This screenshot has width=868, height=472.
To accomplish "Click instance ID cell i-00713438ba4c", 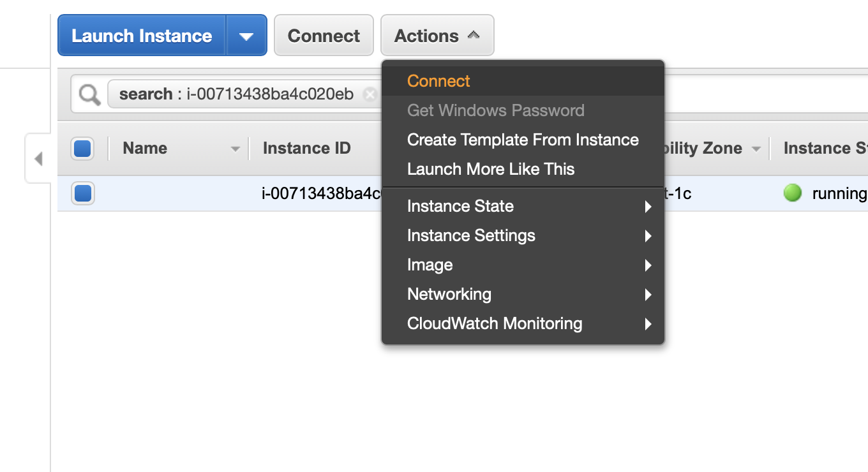I will click(322, 193).
